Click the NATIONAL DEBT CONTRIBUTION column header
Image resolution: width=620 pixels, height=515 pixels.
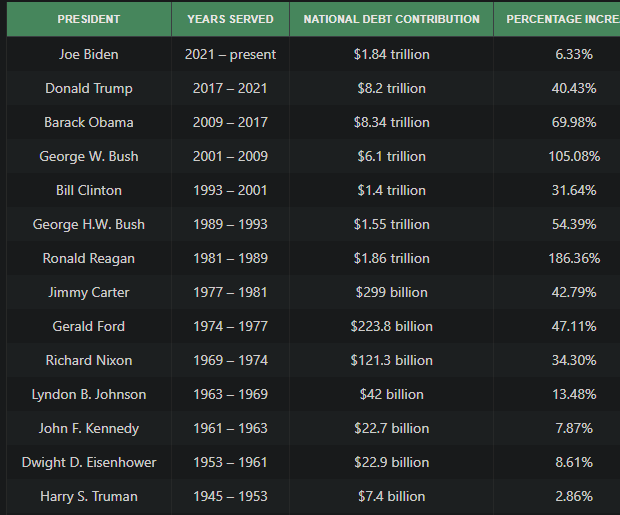[391, 19]
